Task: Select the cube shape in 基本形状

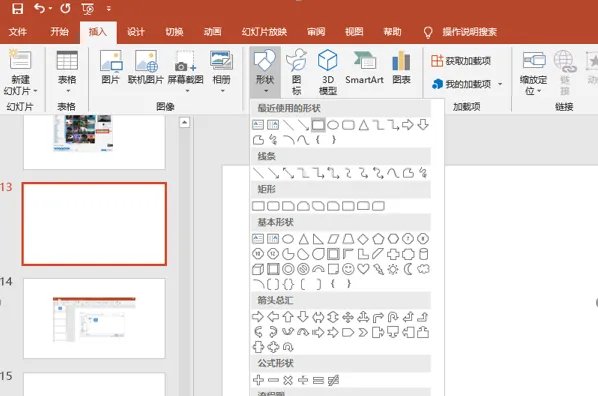Action: pyautogui.click(x=258, y=269)
